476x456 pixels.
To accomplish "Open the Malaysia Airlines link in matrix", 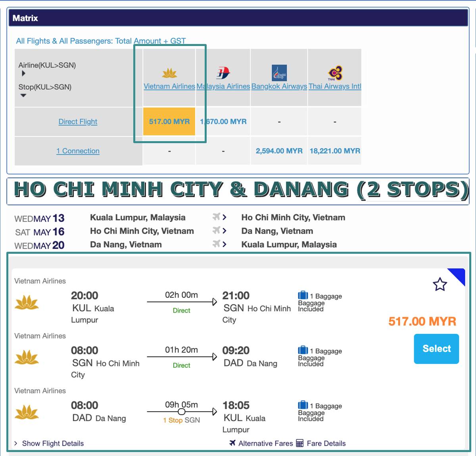I will click(x=223, y=86).
